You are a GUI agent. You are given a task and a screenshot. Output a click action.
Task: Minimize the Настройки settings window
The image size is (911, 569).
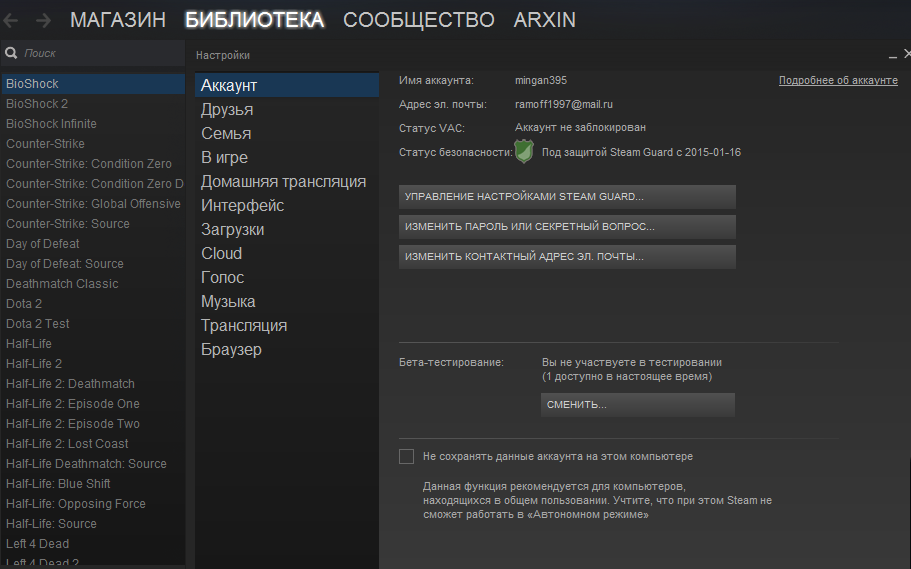(892, 56)
